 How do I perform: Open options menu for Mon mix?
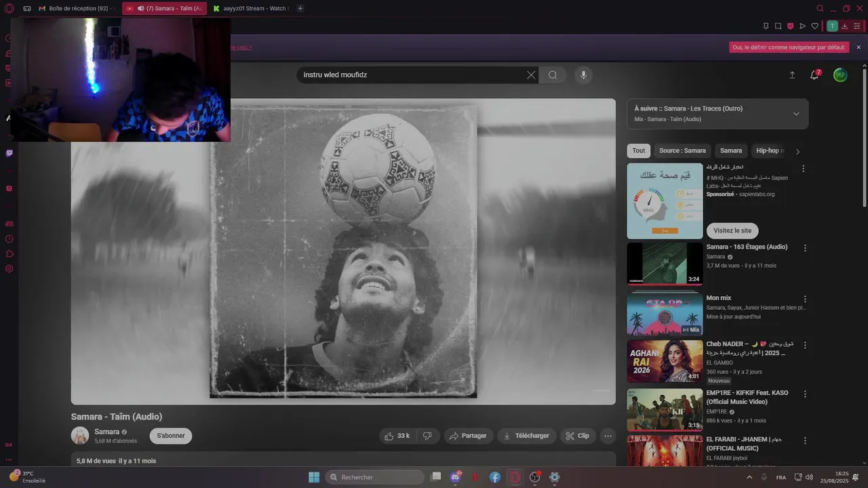pyautogui.click(x=805, y=299)
